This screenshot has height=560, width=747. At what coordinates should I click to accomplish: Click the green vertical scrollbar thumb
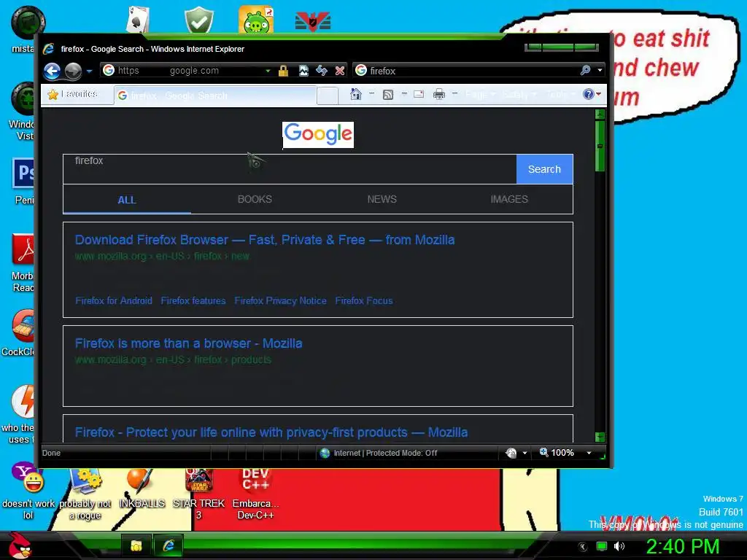600,146
